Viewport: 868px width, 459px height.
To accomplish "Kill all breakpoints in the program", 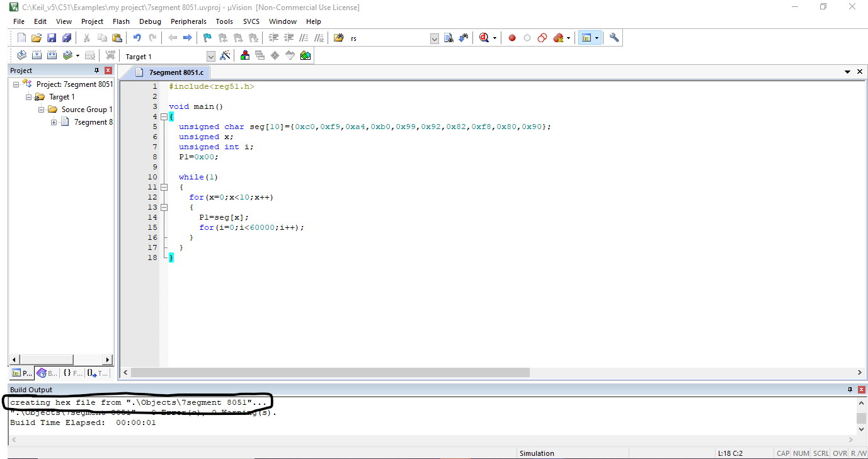I will [558, 37].
